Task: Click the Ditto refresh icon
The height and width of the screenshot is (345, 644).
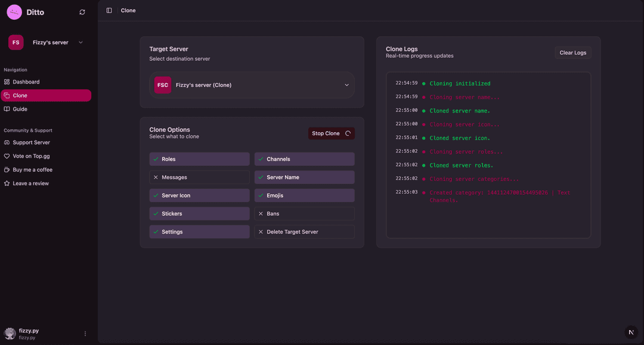Action: [82, 11]
